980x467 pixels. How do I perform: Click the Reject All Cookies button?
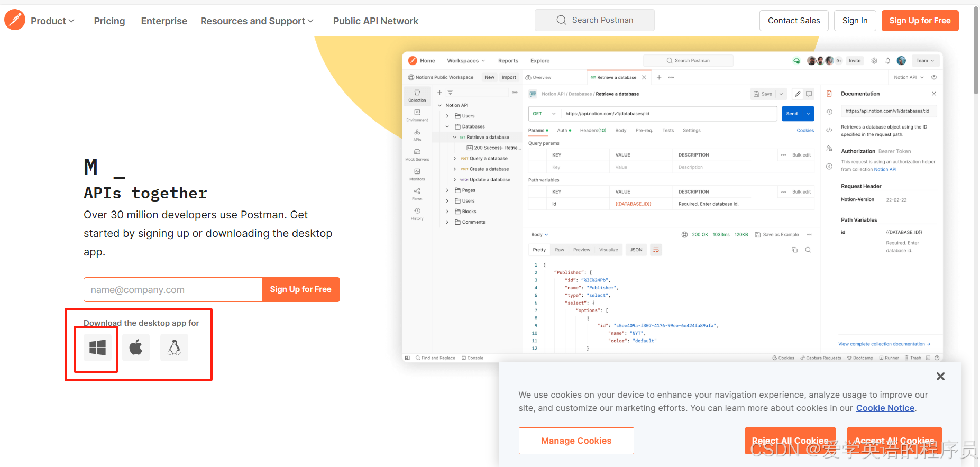790,441
